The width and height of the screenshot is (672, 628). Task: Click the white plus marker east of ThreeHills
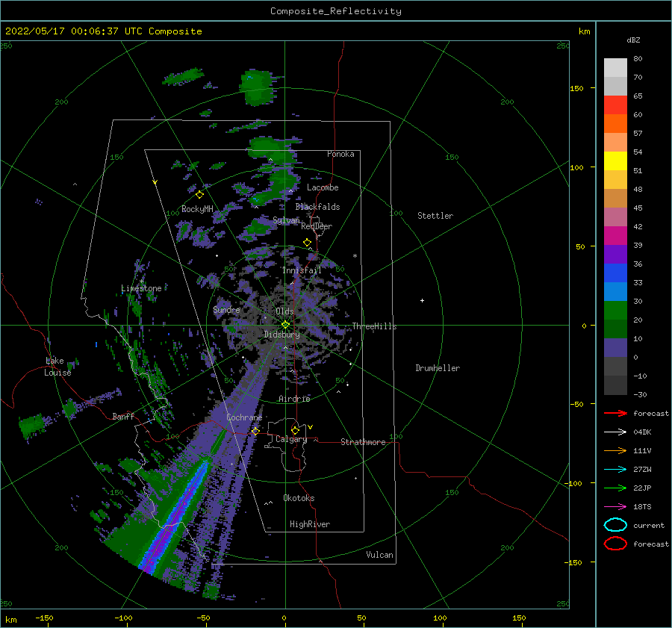[422, 300]
